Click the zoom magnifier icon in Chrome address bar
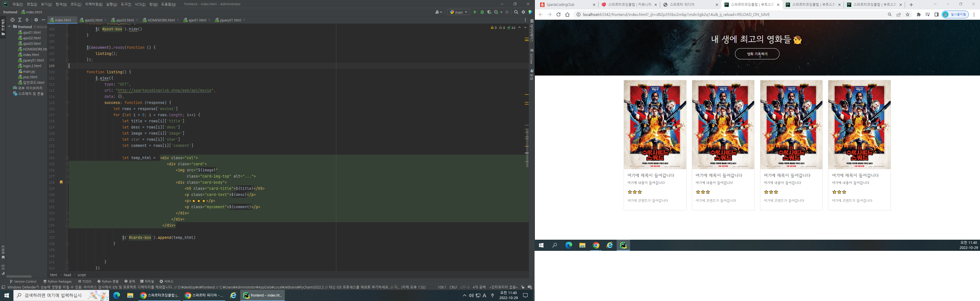980x301 pixels. pos(890,14)
